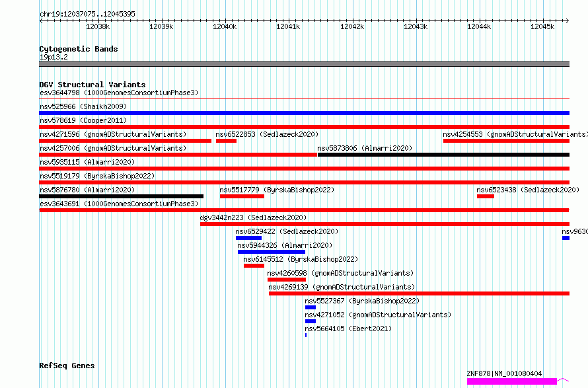588x388 pixels.
Task: Click the 12038k ruler position label
Action: click(98, 26)
